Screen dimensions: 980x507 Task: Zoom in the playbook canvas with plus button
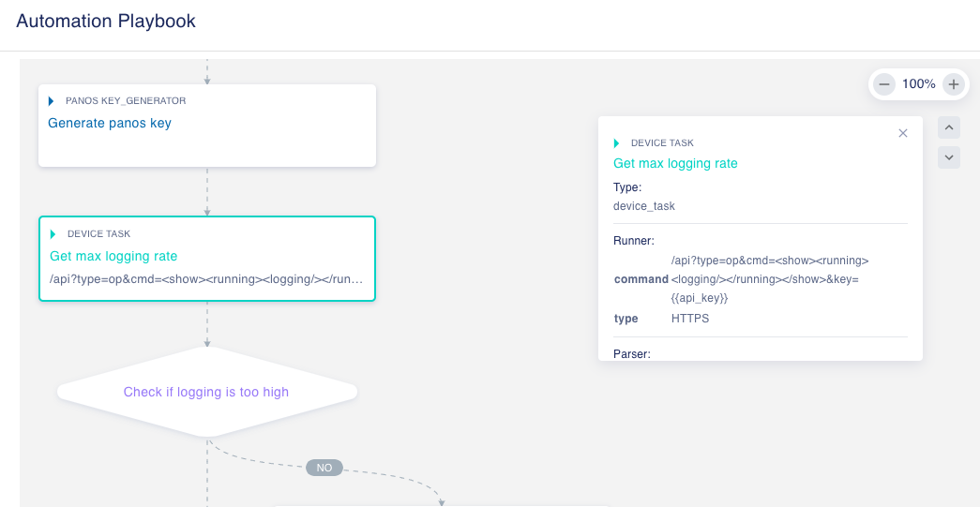[x=953, y=84]
